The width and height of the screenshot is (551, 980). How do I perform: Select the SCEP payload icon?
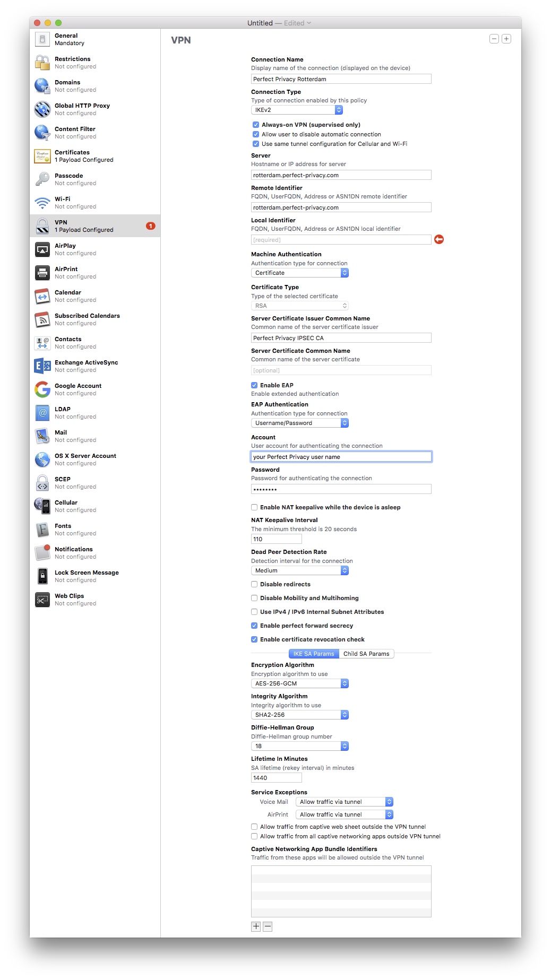(42, 483)
